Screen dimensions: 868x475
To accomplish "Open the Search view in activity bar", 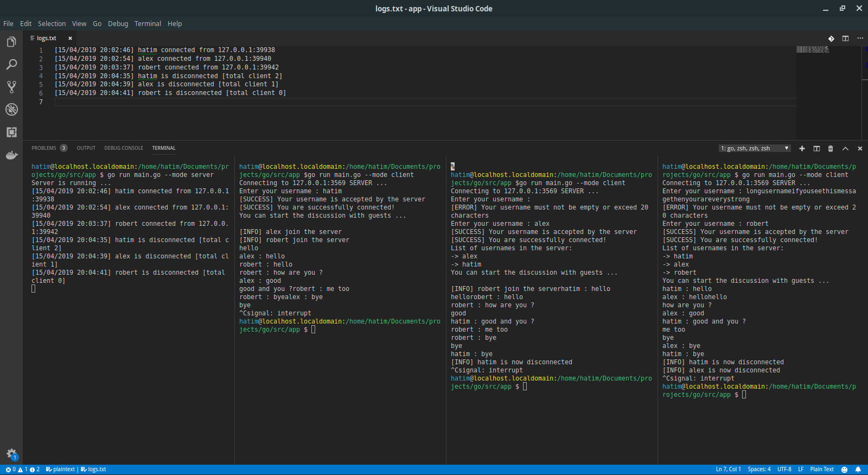I will tap(11, 64).
